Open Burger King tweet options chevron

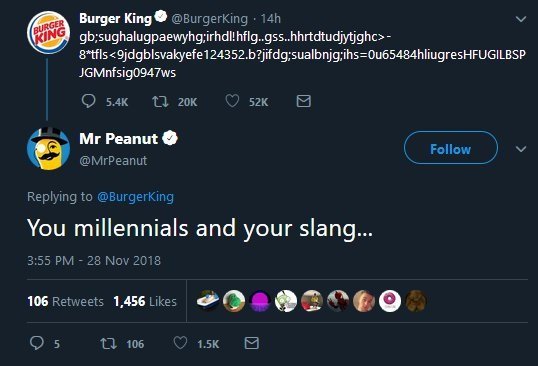point(521,19)
